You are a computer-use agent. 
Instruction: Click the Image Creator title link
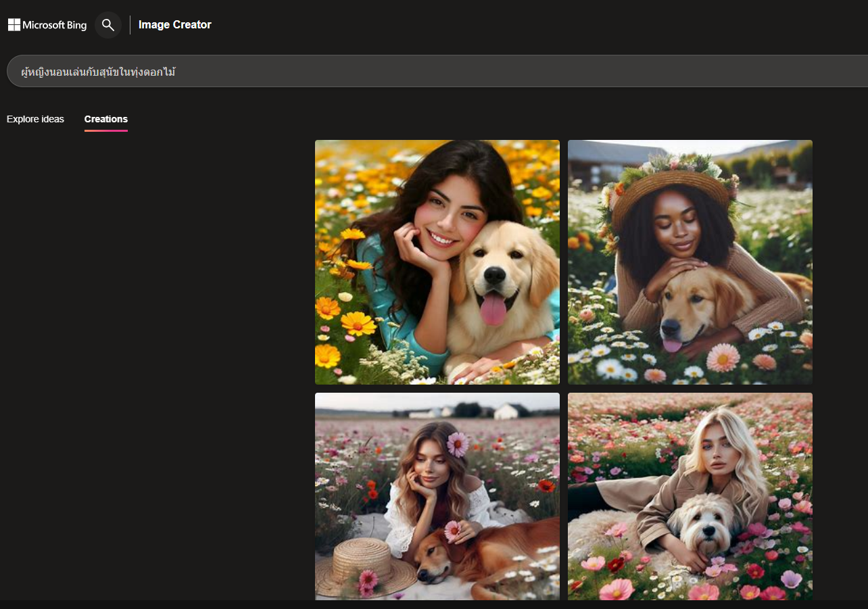coord(174,25)
